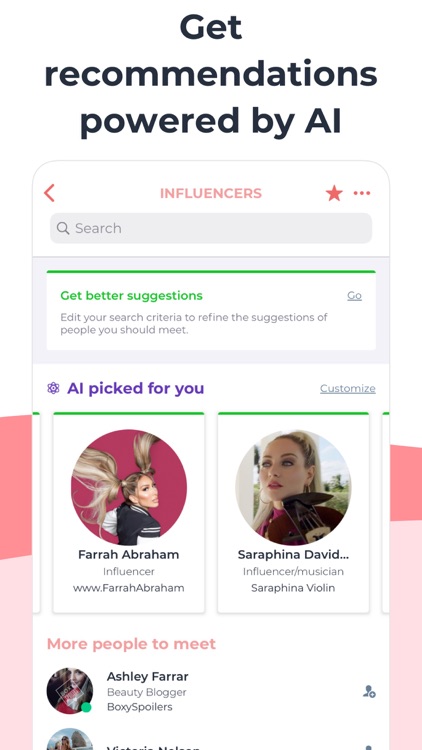
Task: Tap Ashley Farrar's green online status dot
Action: [x=86, y=707]
